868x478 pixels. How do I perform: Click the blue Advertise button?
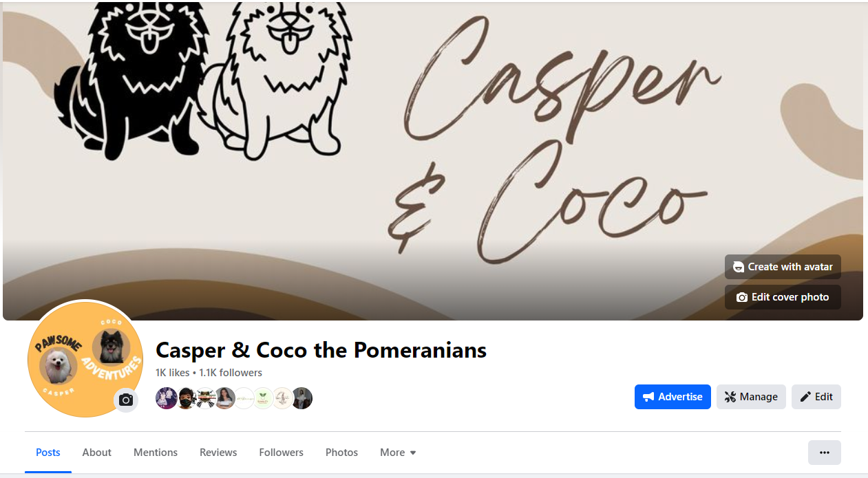point(673,397)
